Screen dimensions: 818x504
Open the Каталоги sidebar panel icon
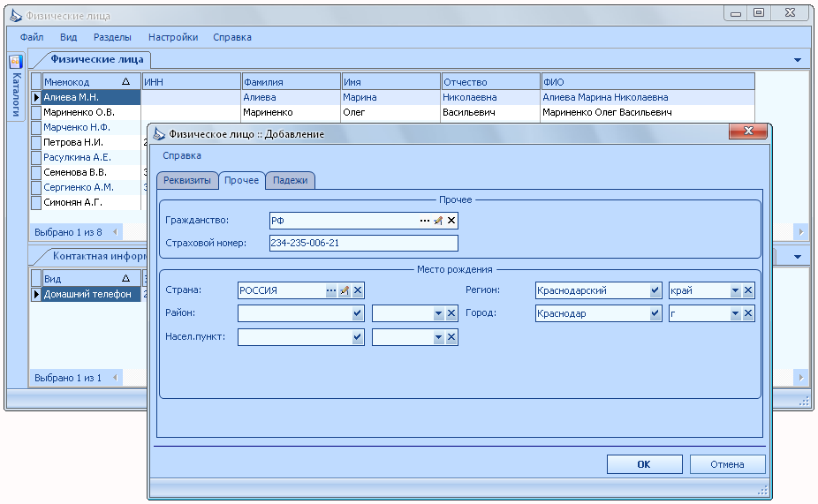click(16, 62)
